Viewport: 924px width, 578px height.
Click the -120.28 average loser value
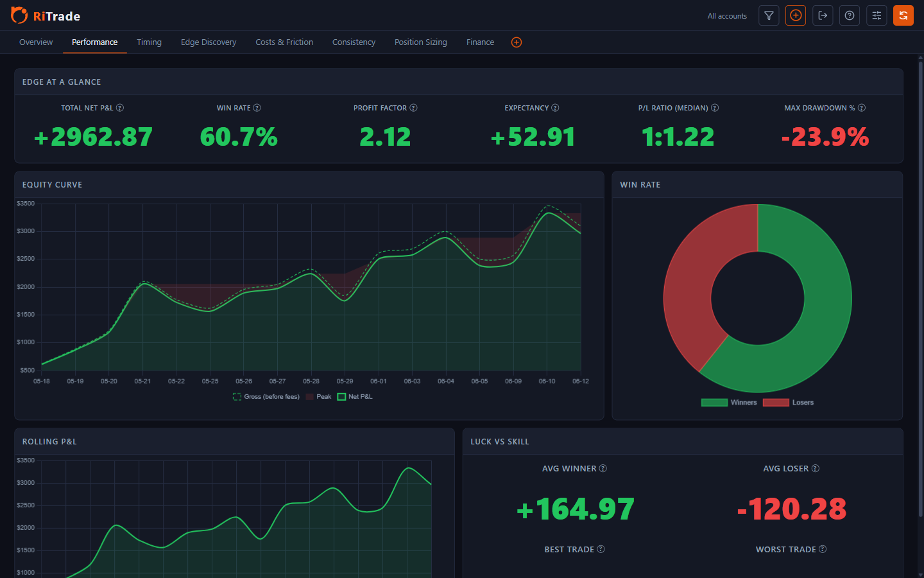792,509
